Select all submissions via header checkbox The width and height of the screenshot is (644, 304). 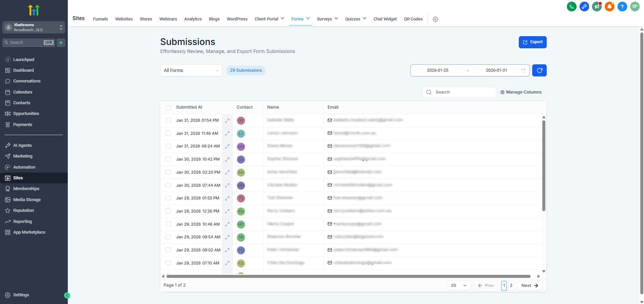tap(168, 107)
